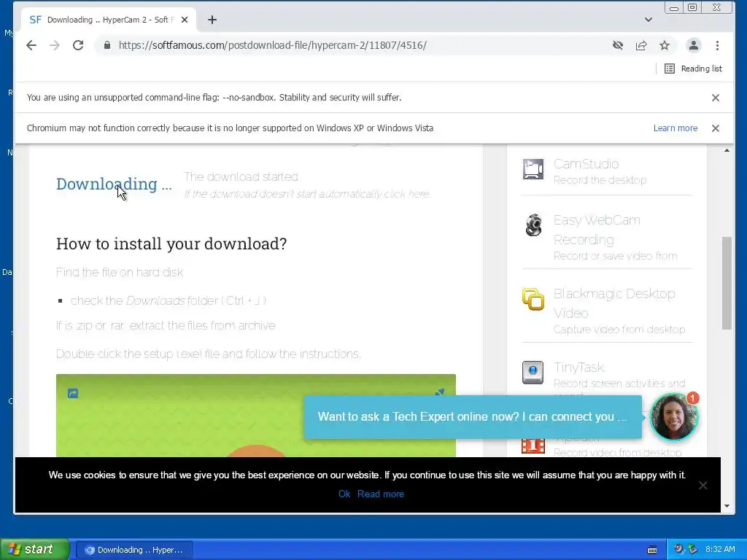Screen dimensions: 747x560
Task: Click the page vertical scrollbar thumb
Action: click(x=727, y=283)
